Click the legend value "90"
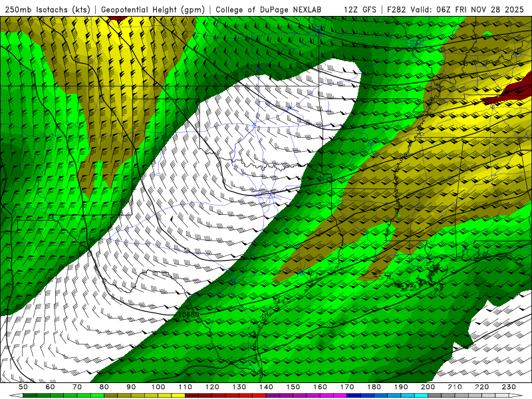The image size is (532, 399). 131,387
